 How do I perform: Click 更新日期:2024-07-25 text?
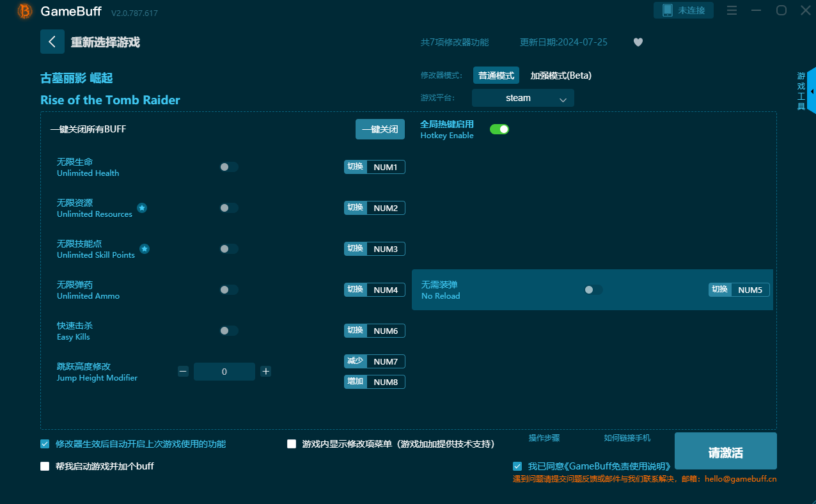pyautogui.click(x=563, y=42)
